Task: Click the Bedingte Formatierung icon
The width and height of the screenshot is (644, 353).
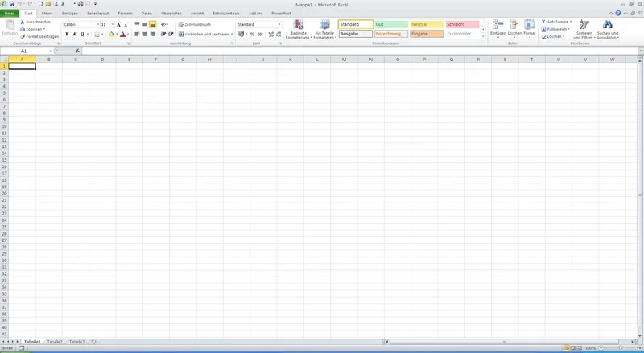Action: click(298, 27)
